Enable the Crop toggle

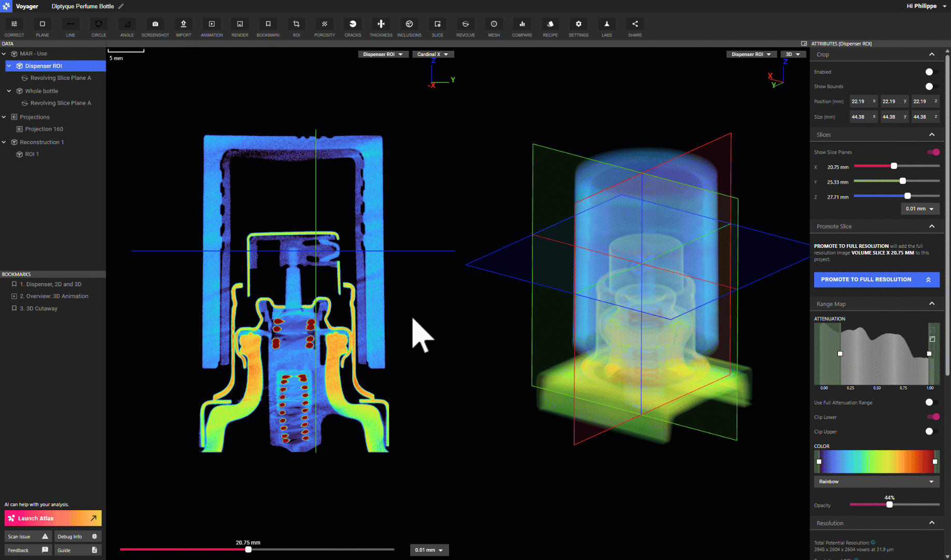pos(932,72)
